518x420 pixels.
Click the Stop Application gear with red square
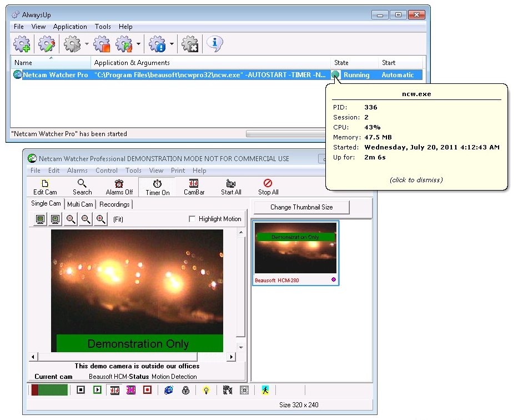(x=102, y=44)
